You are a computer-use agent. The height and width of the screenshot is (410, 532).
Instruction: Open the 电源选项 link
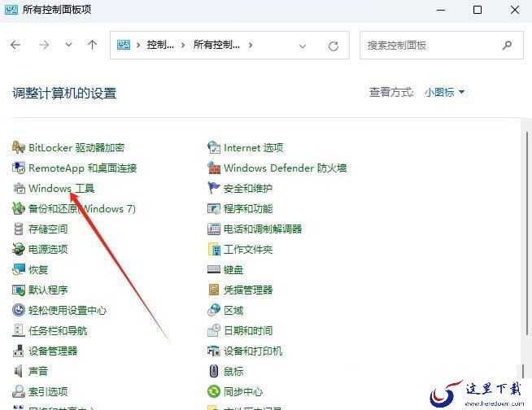point(48,250)
